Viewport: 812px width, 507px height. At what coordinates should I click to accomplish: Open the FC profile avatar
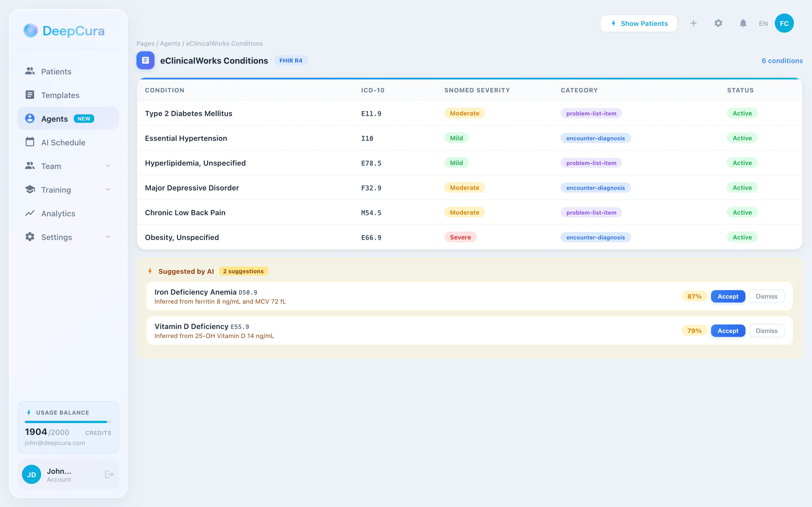[784, 23]
